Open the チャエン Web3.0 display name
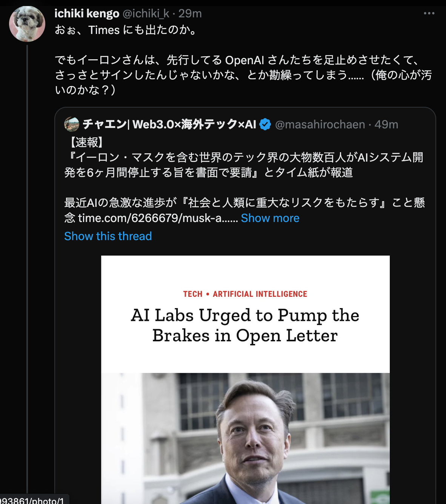Viewport: 446px width, 504px height. tap(169, 124)
